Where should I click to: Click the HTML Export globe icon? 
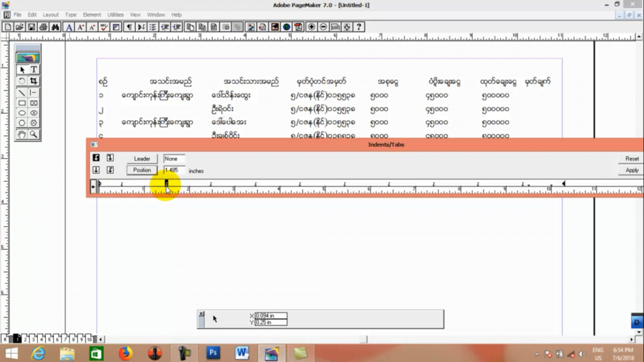(x=286, y=27)
